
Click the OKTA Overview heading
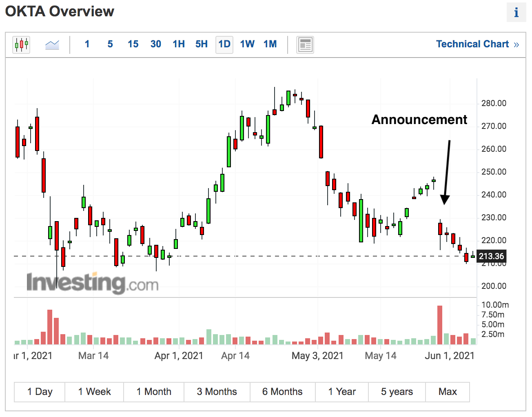point(60,11)
